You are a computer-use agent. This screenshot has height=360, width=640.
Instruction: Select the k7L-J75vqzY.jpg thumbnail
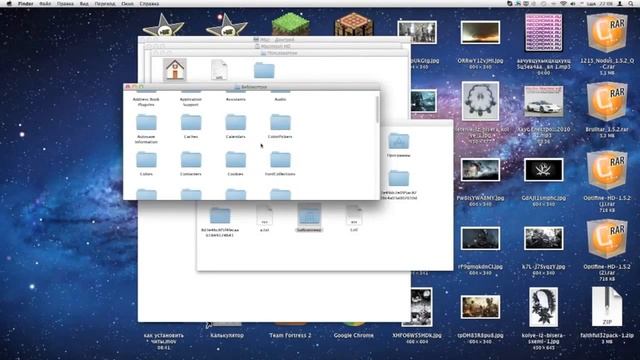point(543,238)
